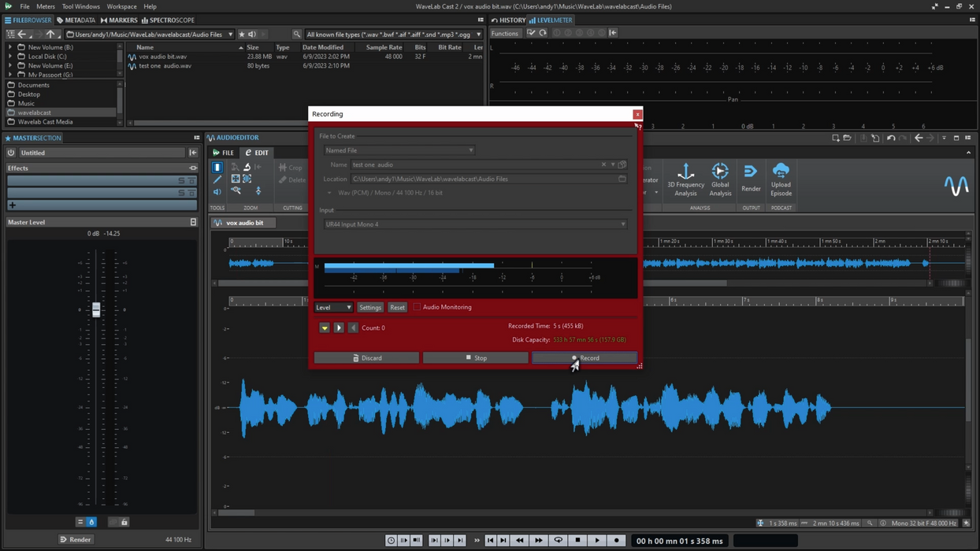The width and height of the screenshot is (980, 551).
Task: Select the speaker Play tool in Tools
Action: [217, 191]
